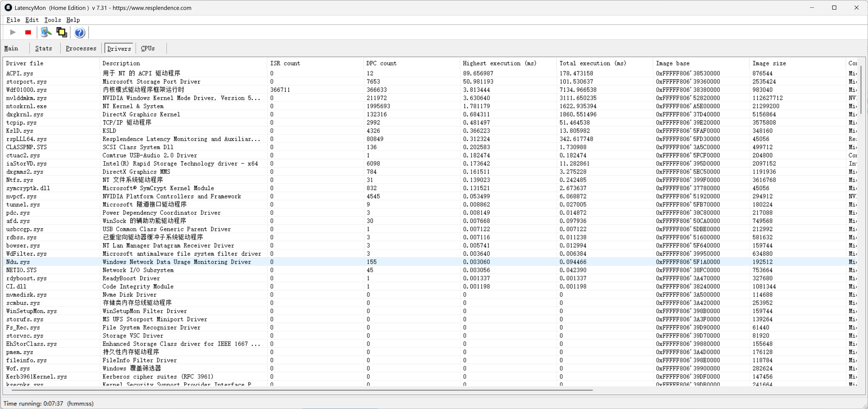Switch to the Stats tab
Screen dimensions: 868x409
click(44, 48)
